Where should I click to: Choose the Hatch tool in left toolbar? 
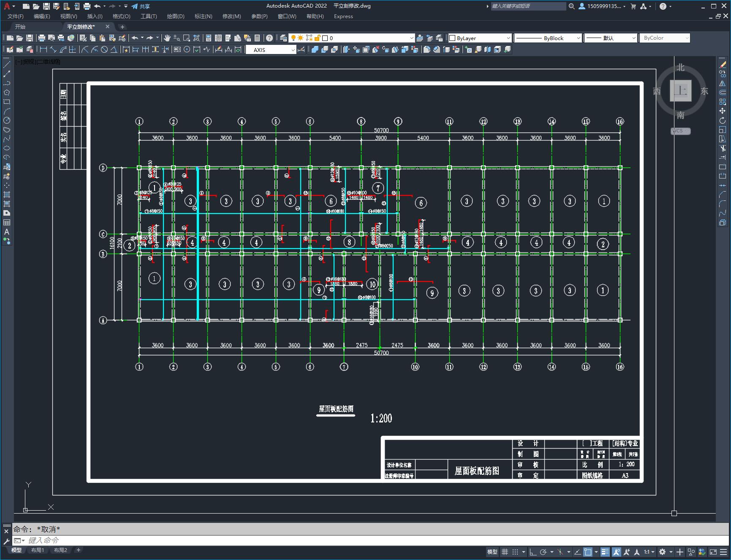(x=7, y=195)
